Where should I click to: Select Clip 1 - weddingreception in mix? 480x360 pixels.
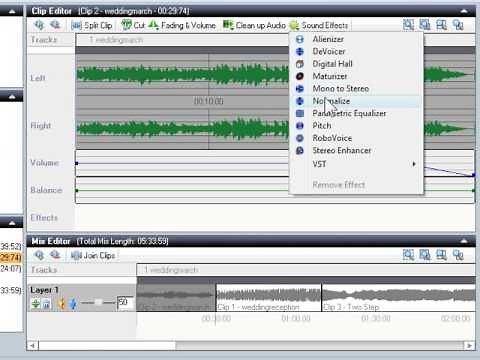[x=269, y=298]
